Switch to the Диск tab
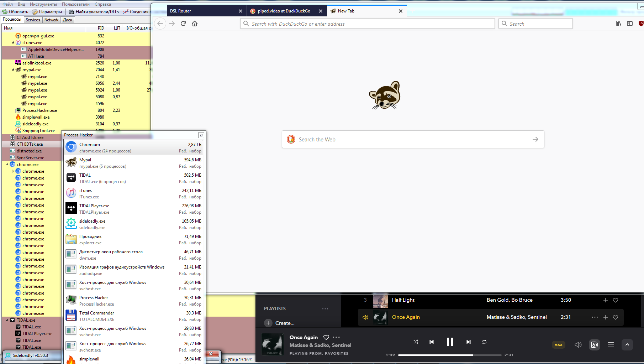 tap(68, 20)
